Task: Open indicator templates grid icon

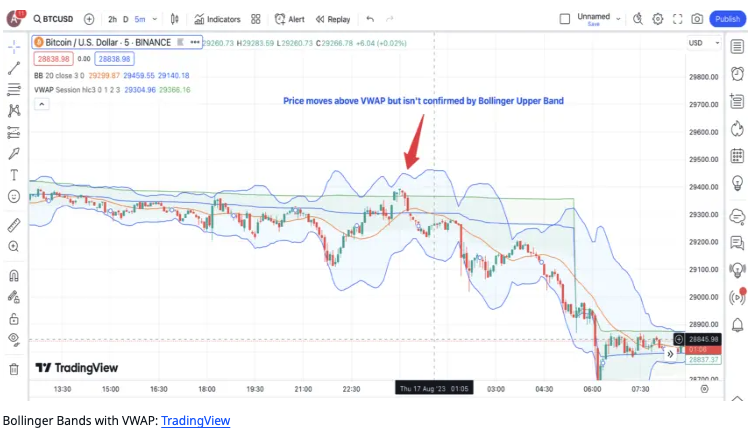Action: coord(256,19)
